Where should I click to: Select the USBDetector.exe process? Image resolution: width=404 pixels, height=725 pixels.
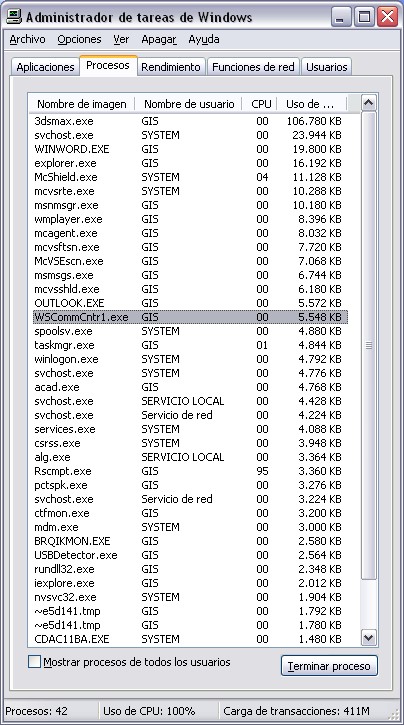coord(190,555)
